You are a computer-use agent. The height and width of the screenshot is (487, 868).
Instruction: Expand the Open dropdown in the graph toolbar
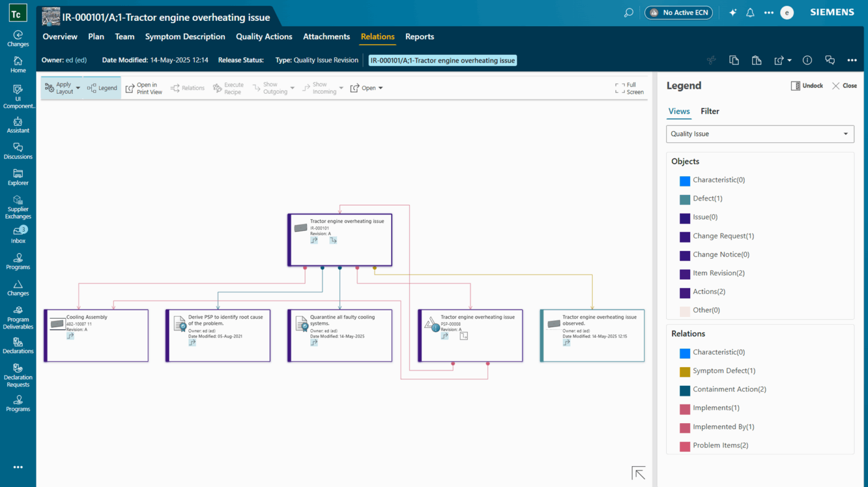click(381, 88)
